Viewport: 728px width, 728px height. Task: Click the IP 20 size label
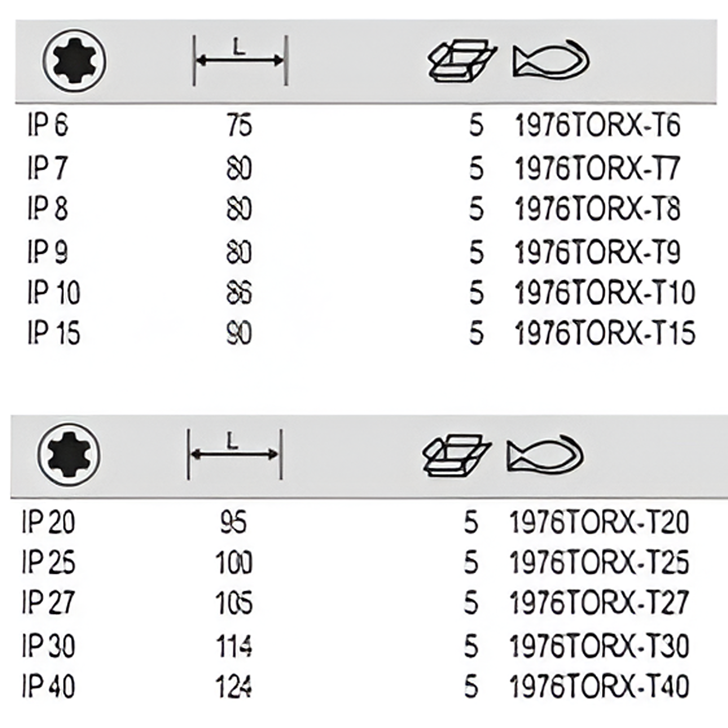[49, 523]
